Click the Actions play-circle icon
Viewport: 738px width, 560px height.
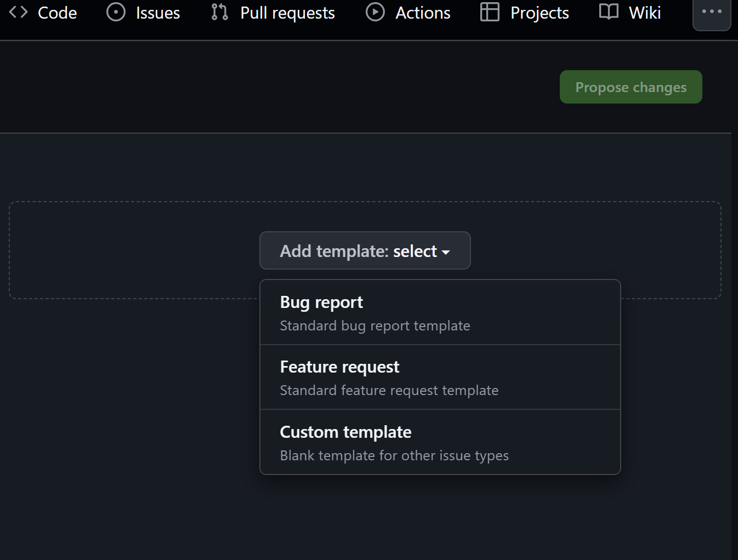375,12
